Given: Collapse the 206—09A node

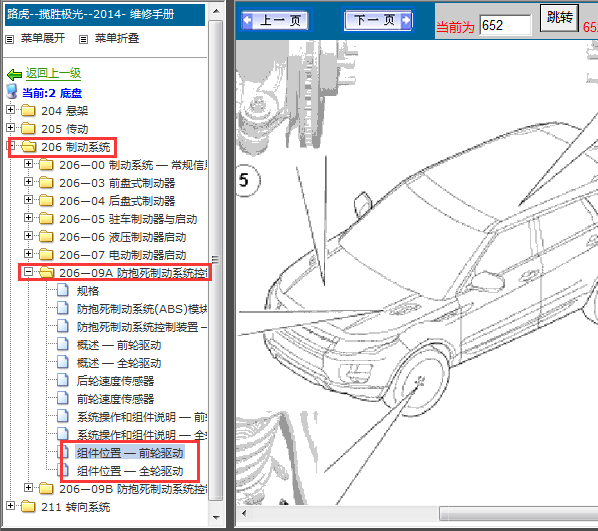Looking at the screenshot, I should tap(28, 272).
